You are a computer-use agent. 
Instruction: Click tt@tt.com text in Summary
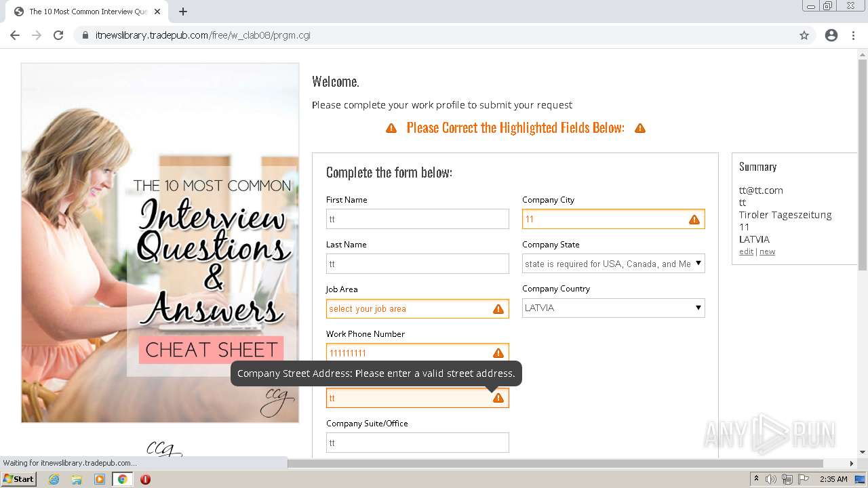click(x=761, y=190)
